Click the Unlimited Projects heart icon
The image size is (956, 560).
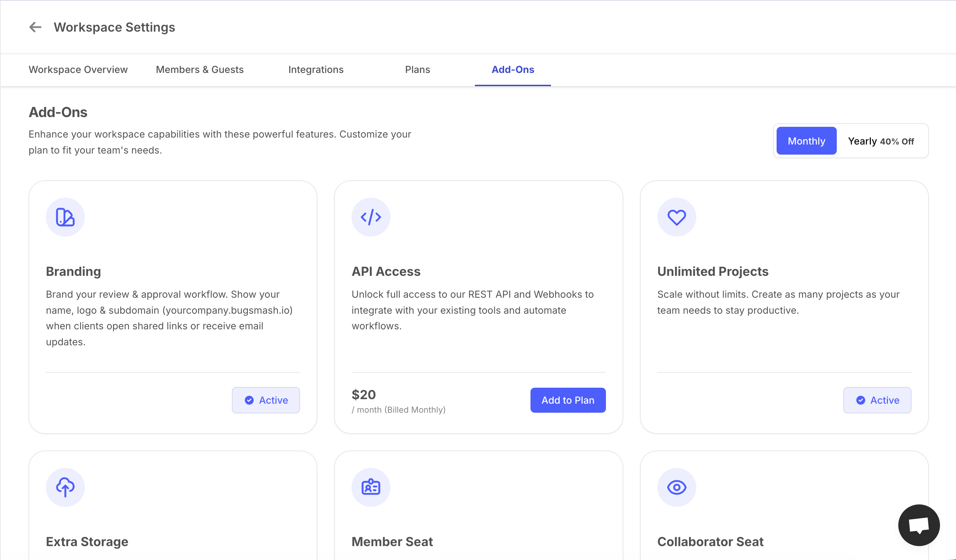coord(677,217)
